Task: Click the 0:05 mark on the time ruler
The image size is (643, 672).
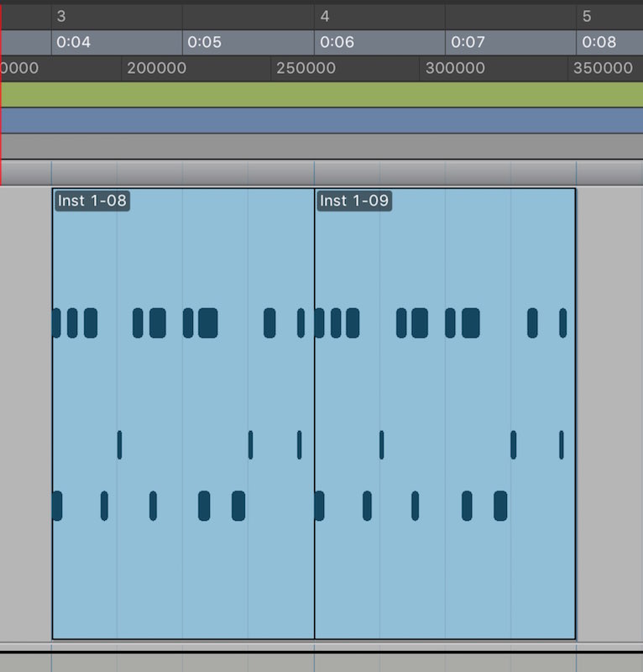Action: pyautogui.click(x=205, y=42)
